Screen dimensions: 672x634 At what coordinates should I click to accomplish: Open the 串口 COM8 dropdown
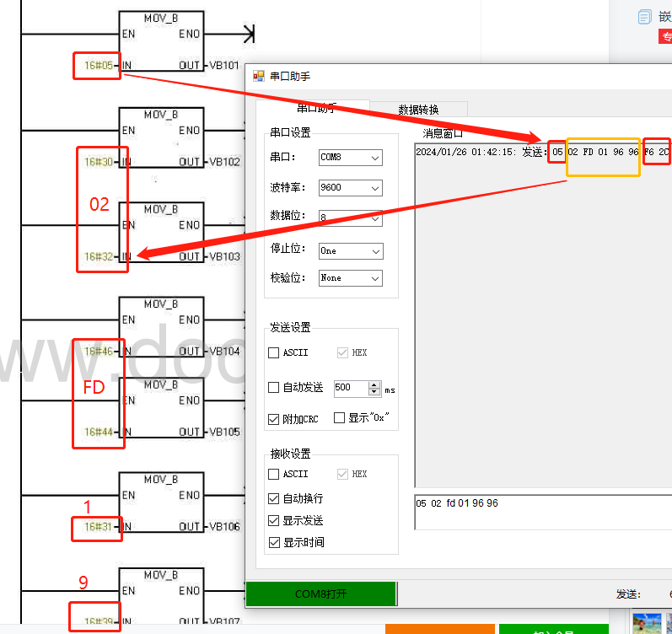click(x=350, y=158)
